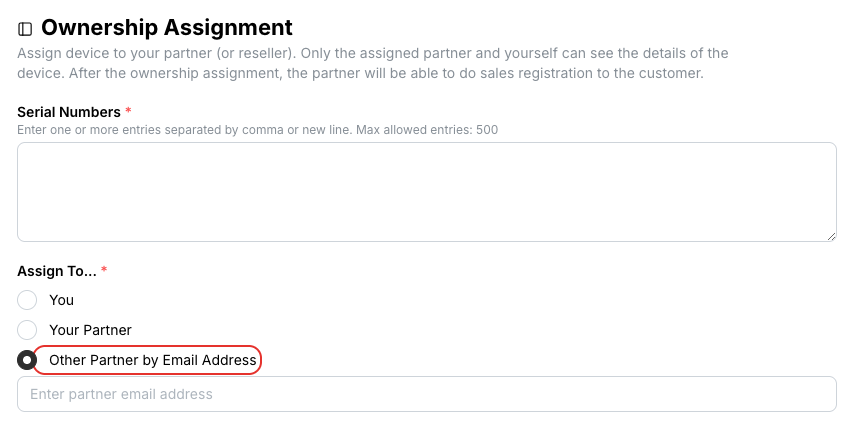Click the "You" option label text
This screenshot has height=444, width=854.
click(62, 300)
